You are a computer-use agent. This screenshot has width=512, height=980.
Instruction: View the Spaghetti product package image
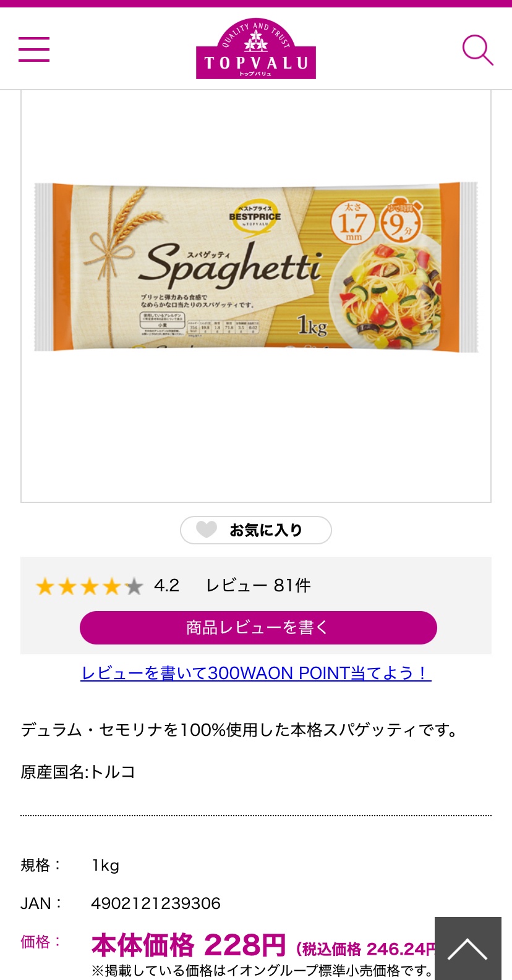click(x=255, y=268)
